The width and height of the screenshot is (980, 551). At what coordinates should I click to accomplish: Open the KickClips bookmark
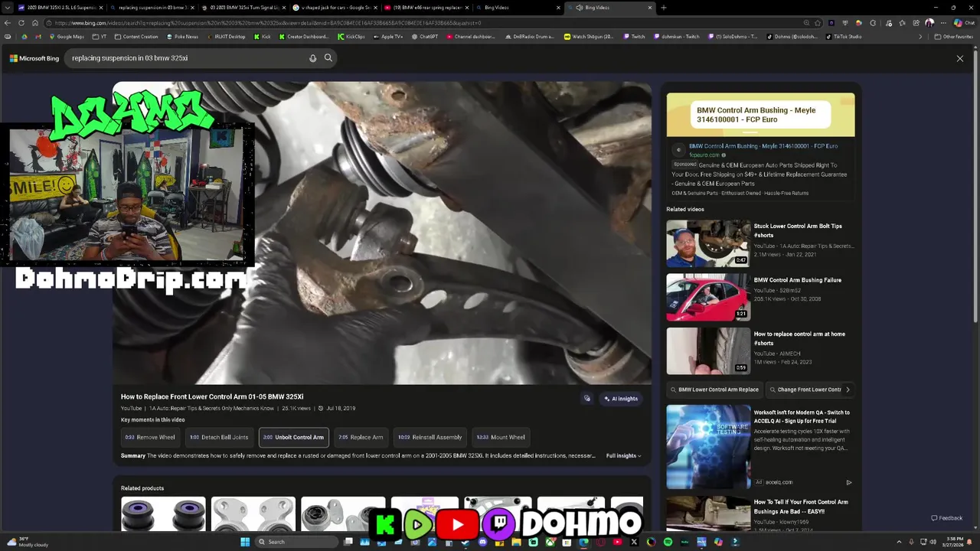pyautogui.click(x=351, y=37)
